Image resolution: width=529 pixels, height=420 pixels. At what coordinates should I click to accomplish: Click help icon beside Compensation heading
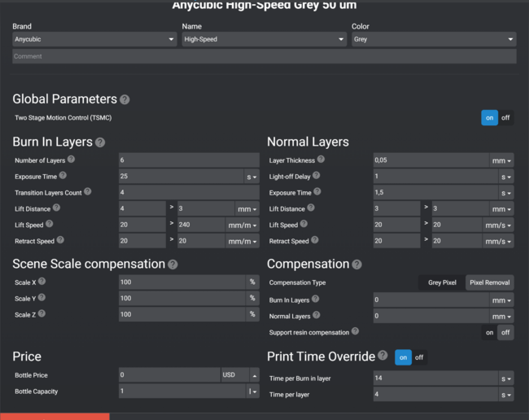pyautogui.click(x=356, y=265)
